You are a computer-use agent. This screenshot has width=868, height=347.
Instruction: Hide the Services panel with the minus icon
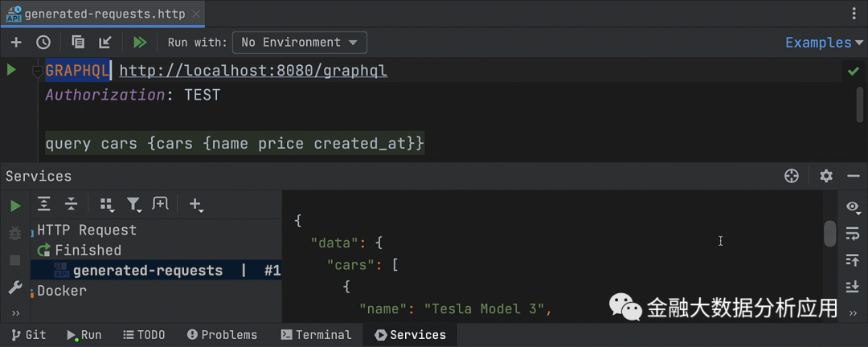tap(854, 176)
